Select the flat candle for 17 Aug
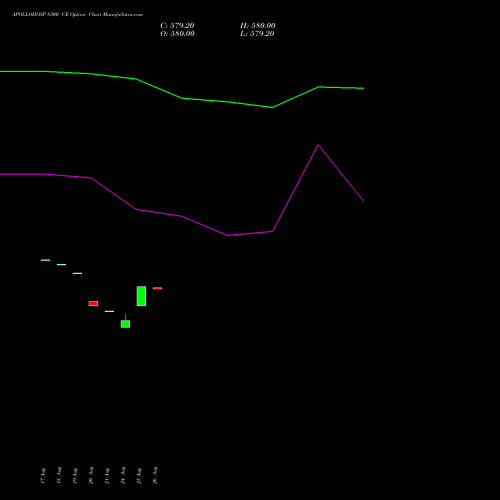The height and width of the screenshot is (500, 500). pyautogui.click(x=45, y=260)
